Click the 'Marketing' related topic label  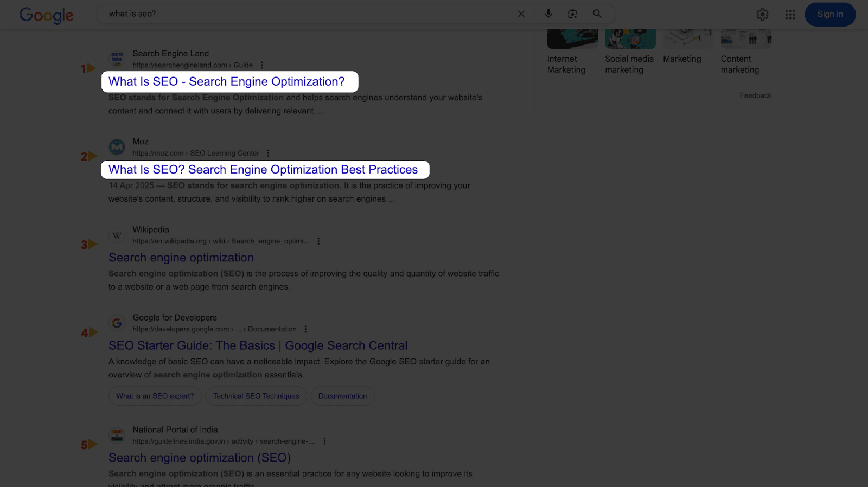tap(682, 59)
